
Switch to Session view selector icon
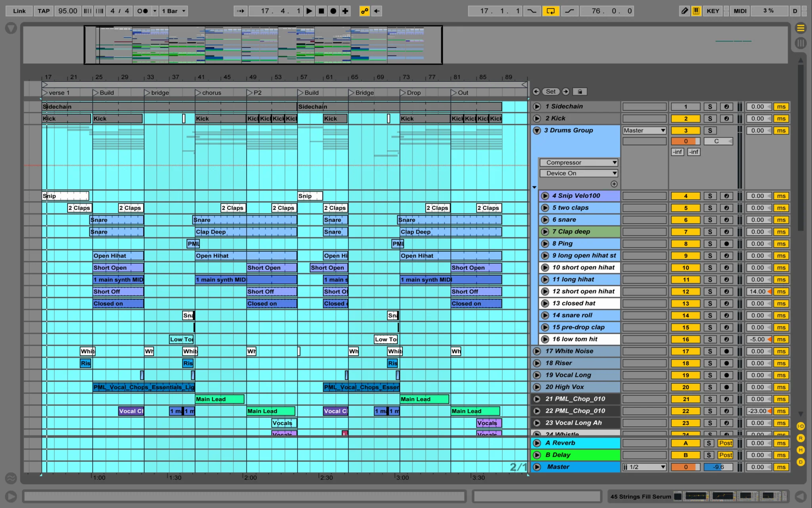801,43
